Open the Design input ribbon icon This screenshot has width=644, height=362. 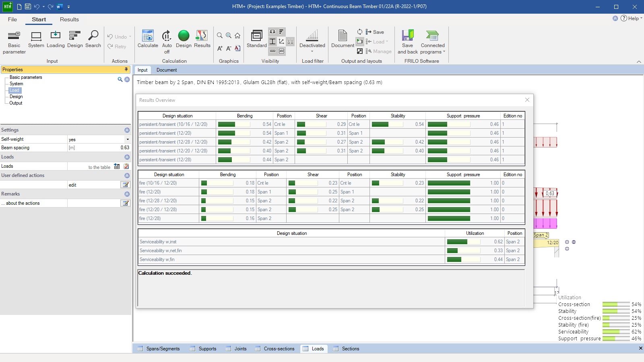[x=75, y=39]
